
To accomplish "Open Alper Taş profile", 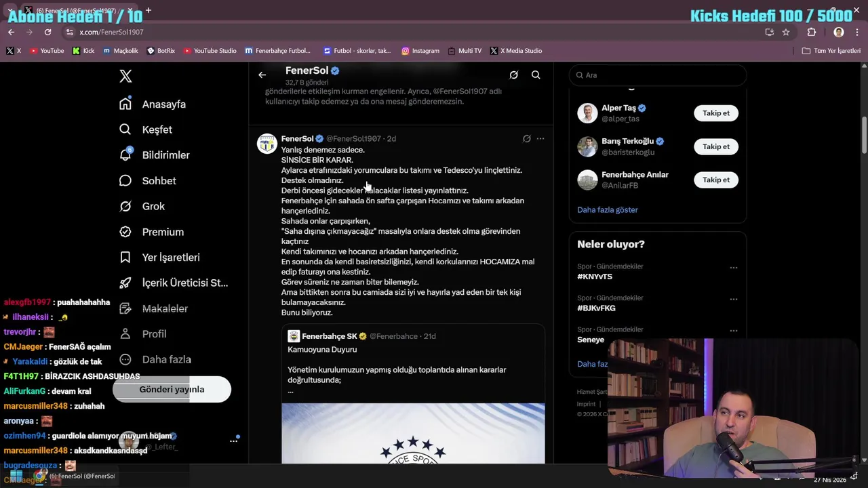I will (x=618, y=108).
